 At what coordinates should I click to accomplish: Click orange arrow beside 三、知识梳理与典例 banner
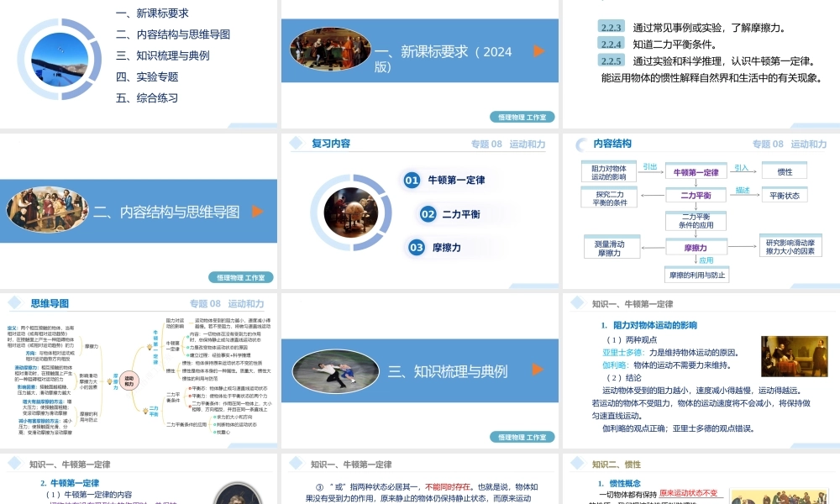(538, 370)
